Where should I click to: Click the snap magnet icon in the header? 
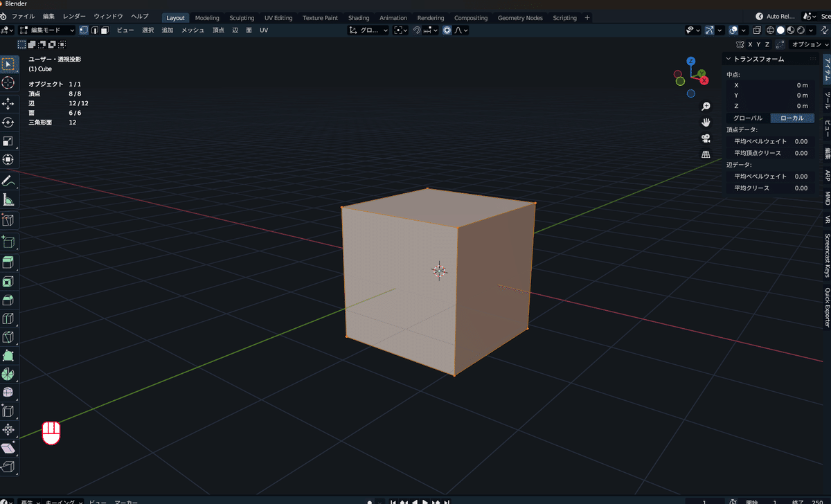coord(415,30)
